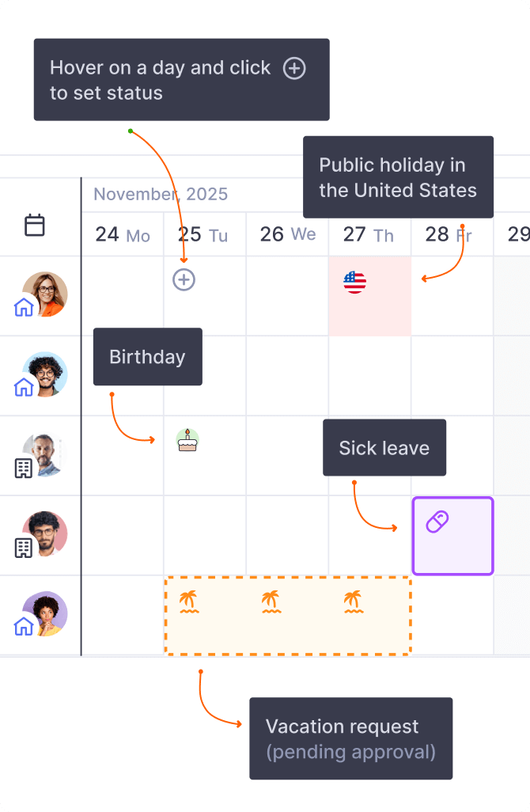This screenshot has height=812, width=530.
Task: Click the birthday cake icon
Action: [x=187, y=440]
